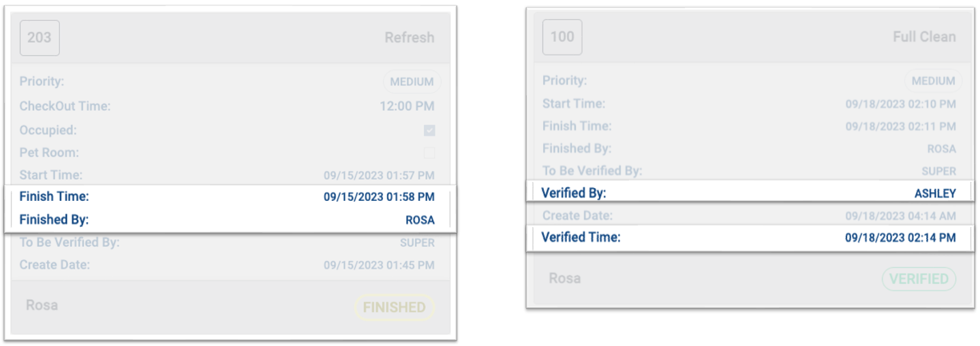
Task: Click the room 100 number badge
Action: pos(562,37)
